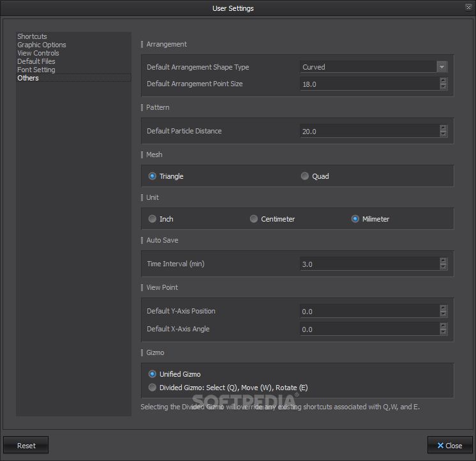This screenshot has width=476, height=461.
Task: Click the Unit section heading
Action: point(152,197)
